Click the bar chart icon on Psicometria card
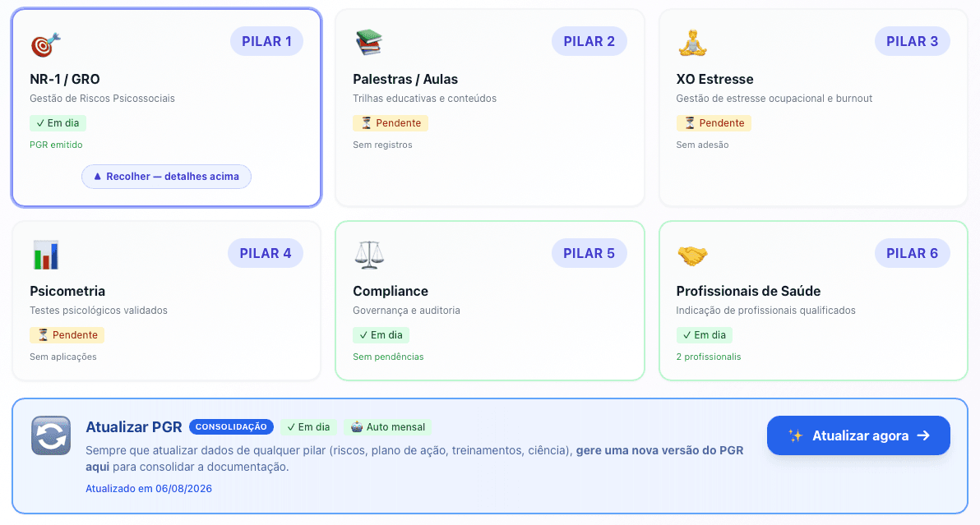The height and width of the screenshot is (525, 980). pos(45,255)
